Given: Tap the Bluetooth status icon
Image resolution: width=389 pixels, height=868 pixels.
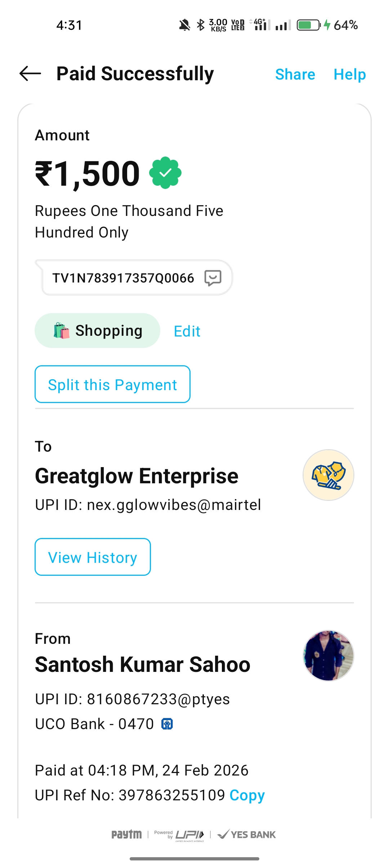Looking at the screenshot, I should pyautogui.click(x=201, y=25).
